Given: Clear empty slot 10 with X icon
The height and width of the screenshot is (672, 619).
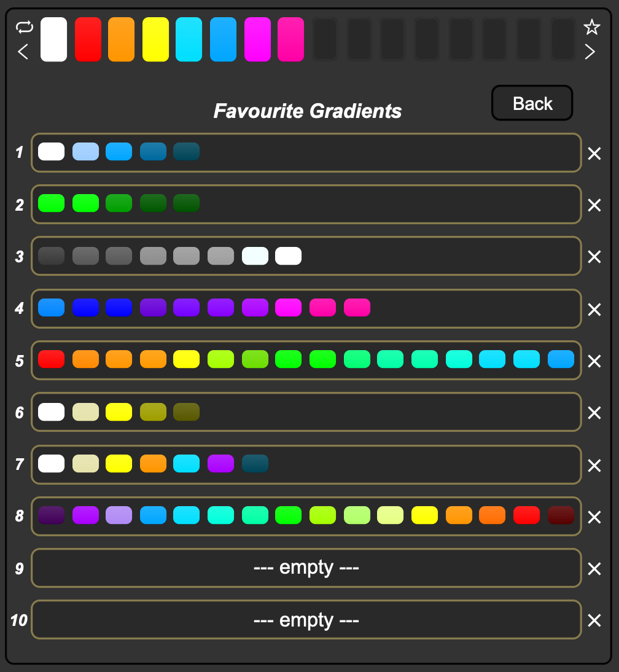Looking at the screenshot, I should [x=594, y=620].
